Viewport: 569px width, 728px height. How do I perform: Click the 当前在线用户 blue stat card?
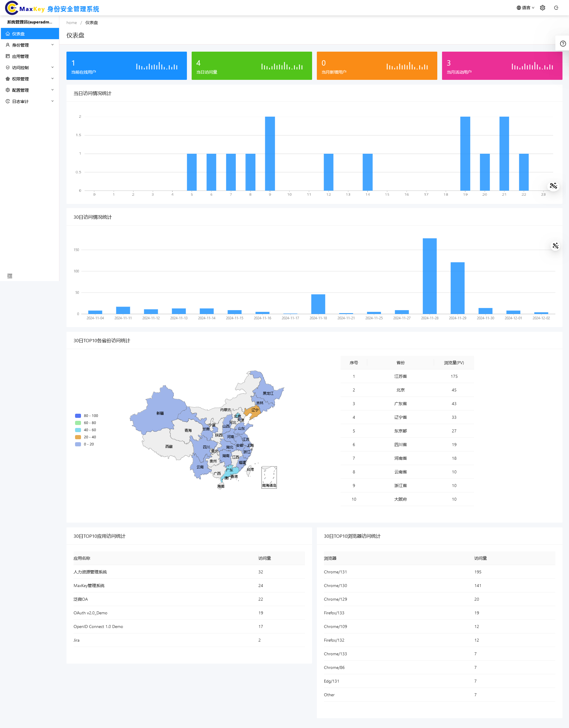pos(126,66)
